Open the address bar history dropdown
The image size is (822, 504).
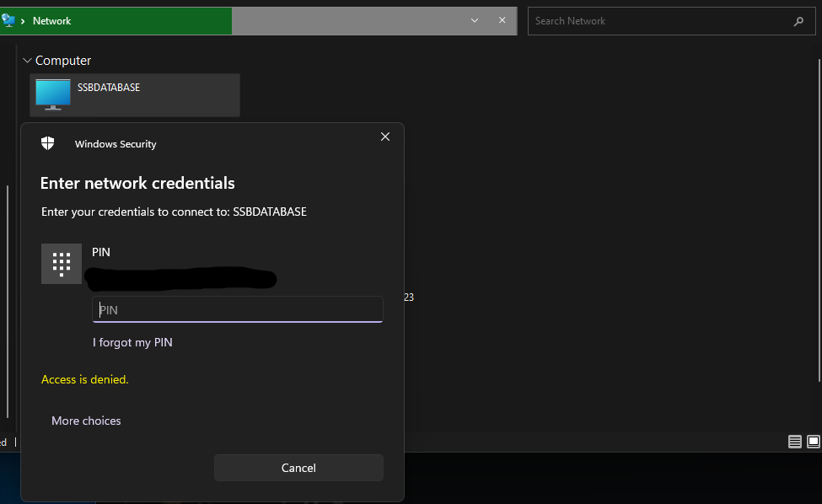475,20
